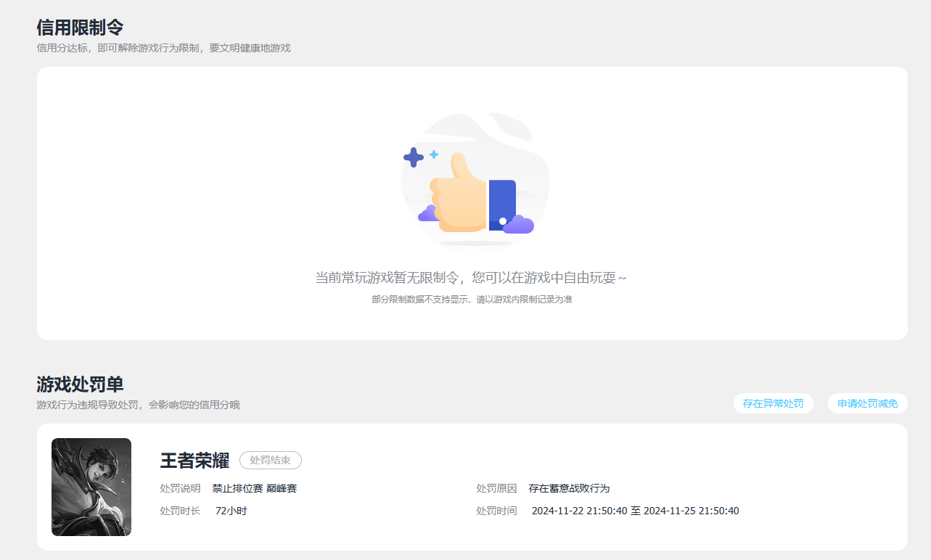This screenshot has height=560, width=931.
Task: Click the 处罚结束 status badge
Action: pos(270,460)
